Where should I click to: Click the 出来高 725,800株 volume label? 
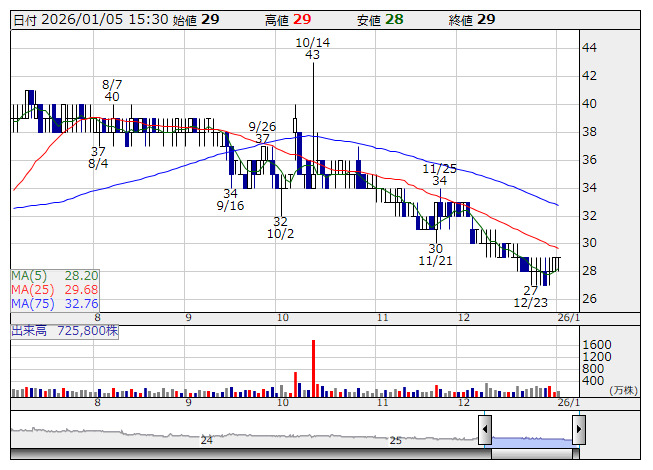(x=65, y=329)
